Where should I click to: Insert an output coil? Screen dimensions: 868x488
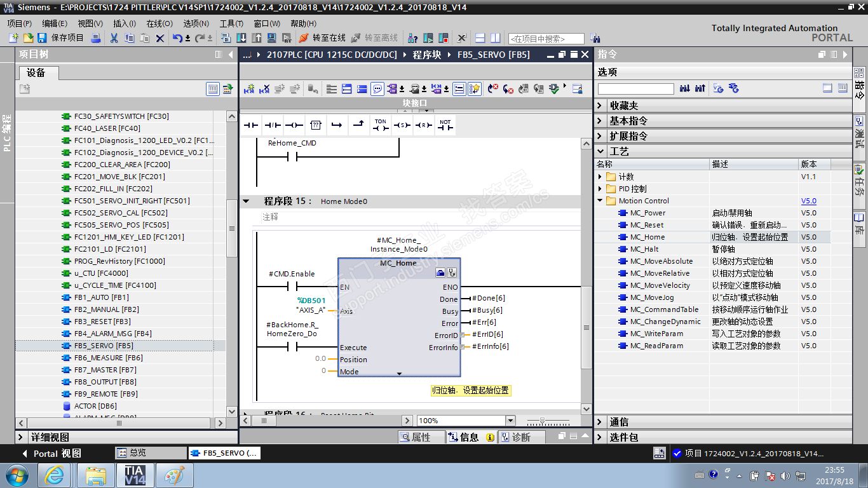click(294, 125)
